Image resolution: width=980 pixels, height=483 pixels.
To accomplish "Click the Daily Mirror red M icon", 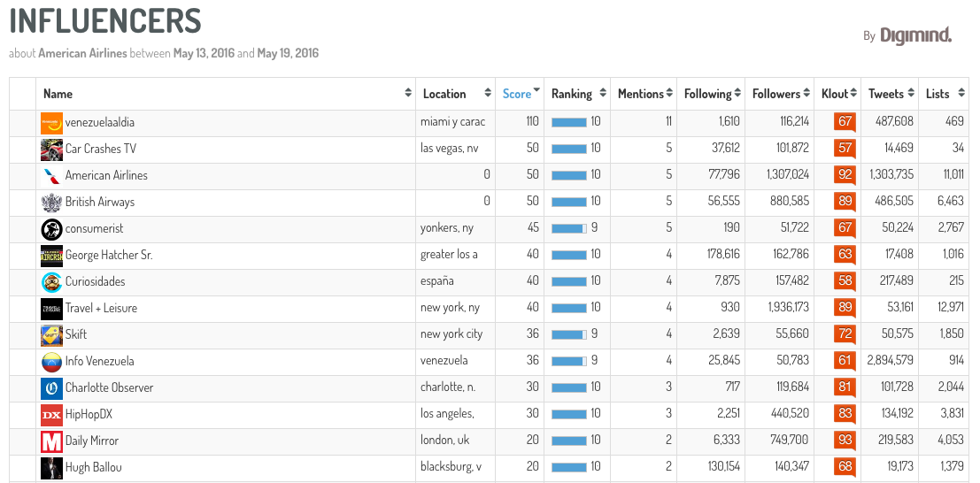I will coord(51,441).
